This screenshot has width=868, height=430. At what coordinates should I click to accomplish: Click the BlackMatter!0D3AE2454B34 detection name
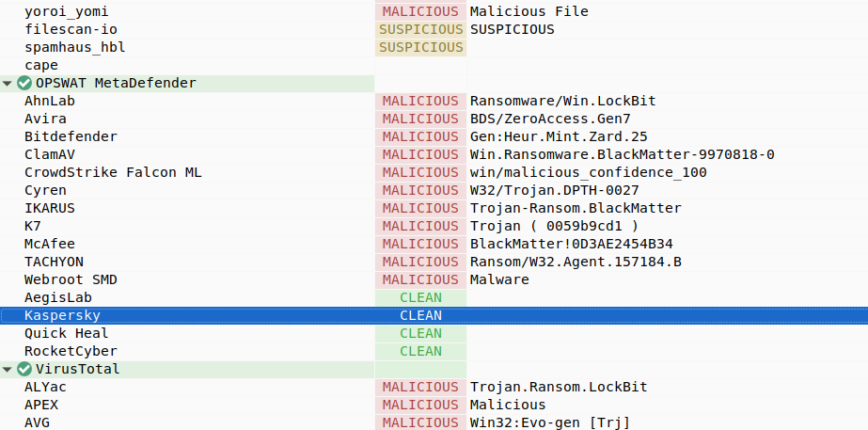click(x=571, y=244)
